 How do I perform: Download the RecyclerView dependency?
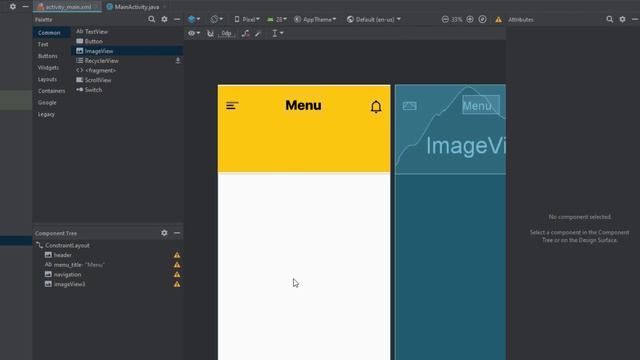pos(178,60)
